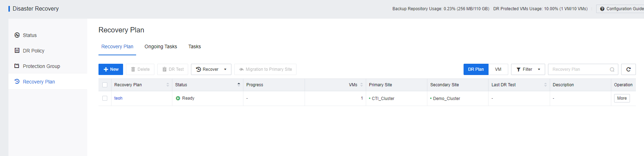Click the green Ready status icon

click(178, 98)
